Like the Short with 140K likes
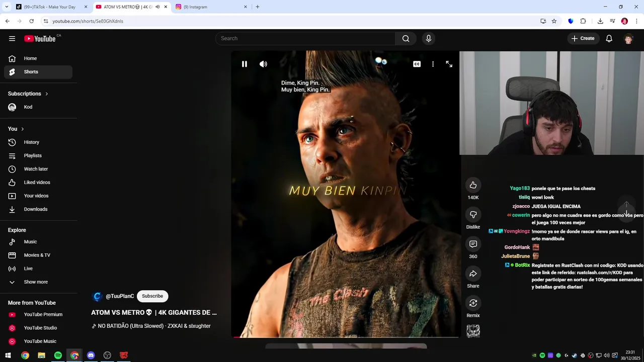The height and width of the screenshot is (362, 644). [473, 185]
